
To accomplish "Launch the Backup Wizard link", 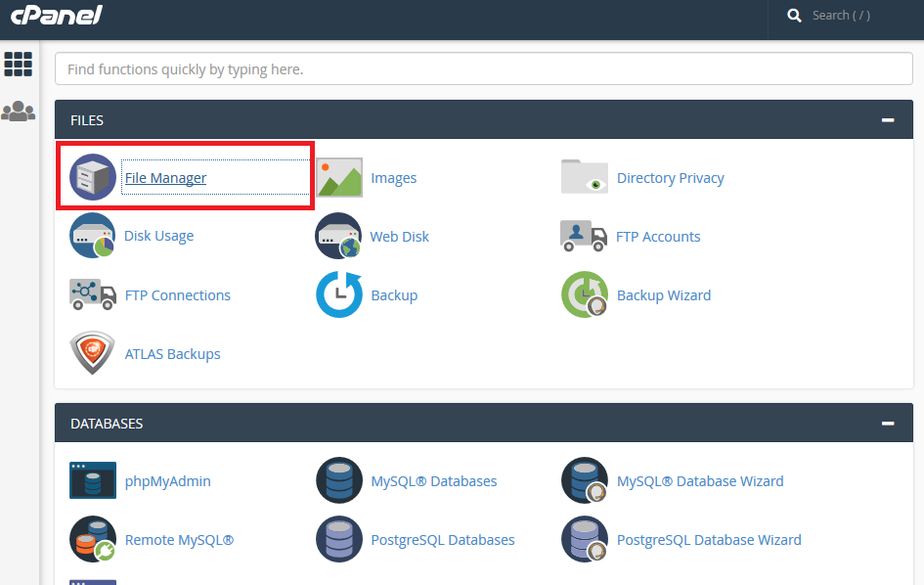I will pyautogui.click(x=664, y=294).
